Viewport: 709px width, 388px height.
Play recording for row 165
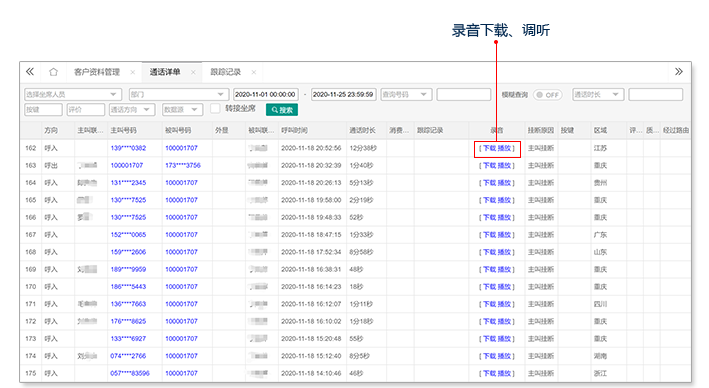pos(504,200)
